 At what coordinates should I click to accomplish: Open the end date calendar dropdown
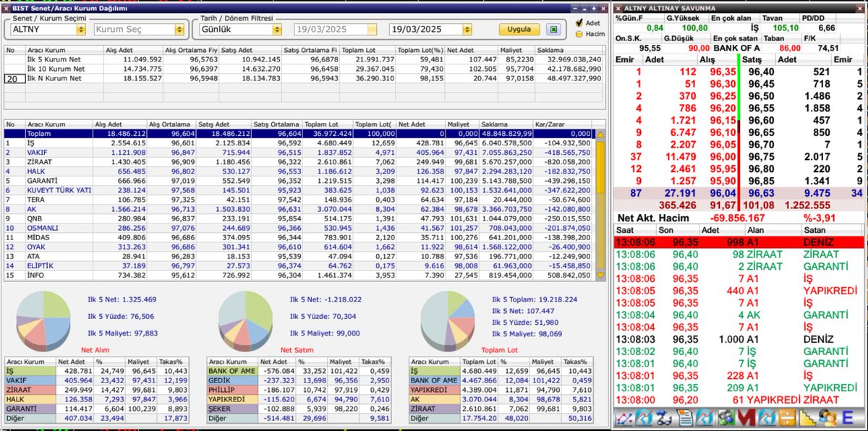[x=467, y=30]
